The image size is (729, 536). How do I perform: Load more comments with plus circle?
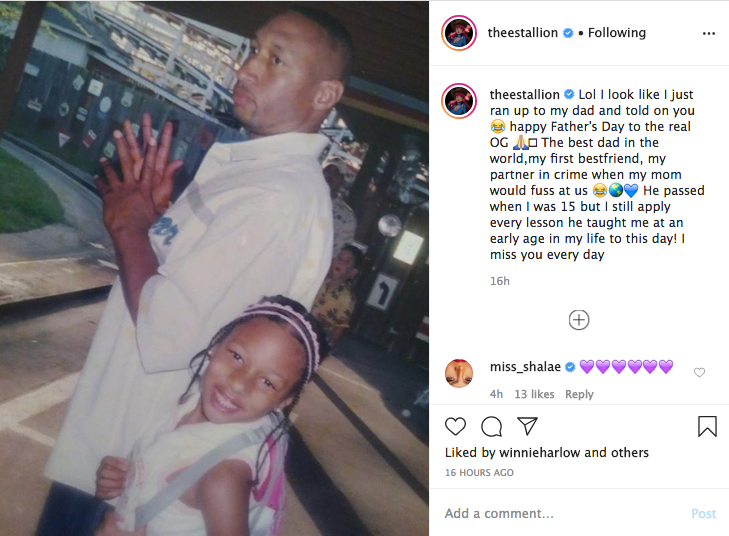[x=579, y=320]
